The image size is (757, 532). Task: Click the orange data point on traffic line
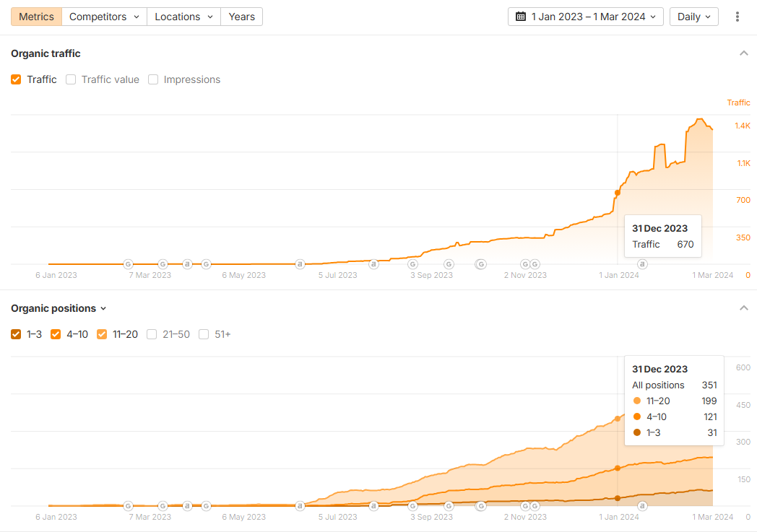(x=618, y=193)
